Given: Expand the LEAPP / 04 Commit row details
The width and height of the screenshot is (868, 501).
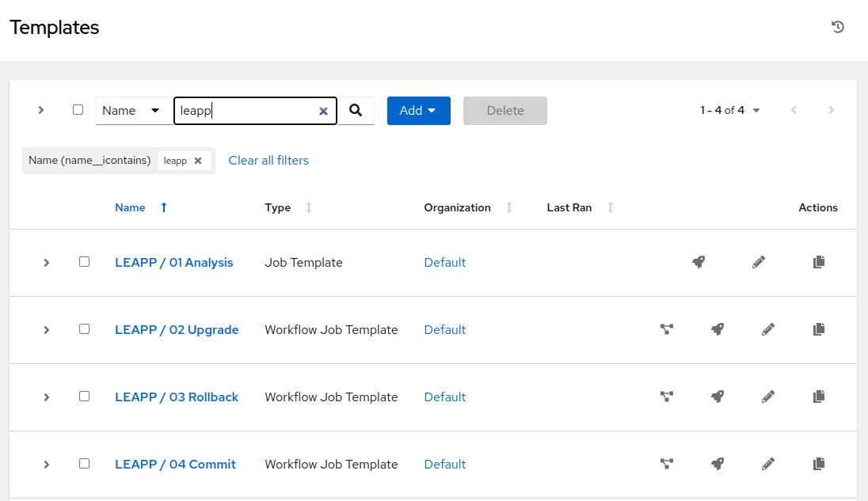Looking at the screenshot, I should pyautogui.click(x=47, y=465).
